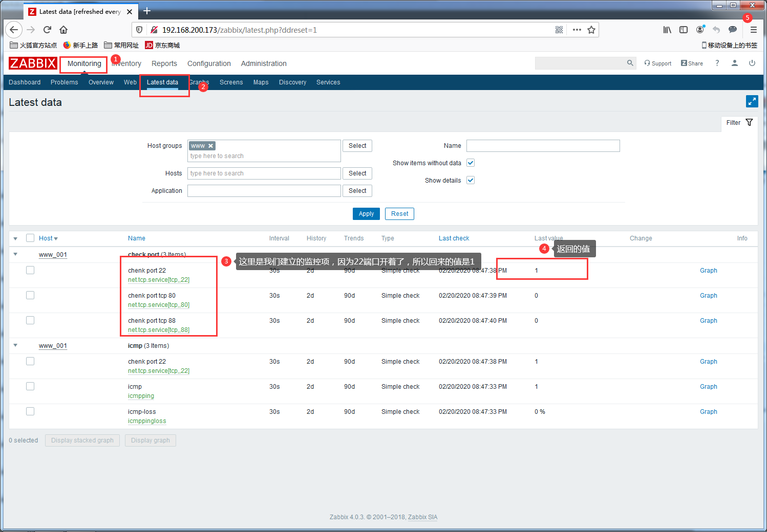This screenshot has width=767, height=532.
Task: Open the icmppingloss key link
Action: coord(147,421)
